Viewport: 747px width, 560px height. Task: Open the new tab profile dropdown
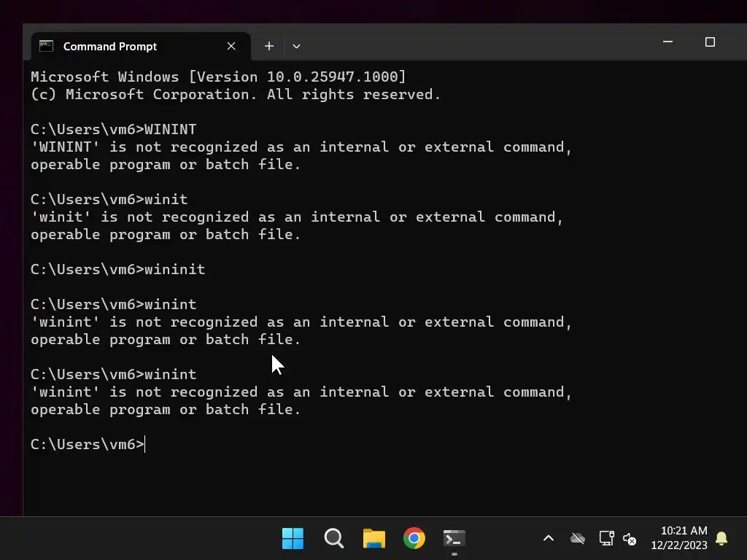click(296, 46)
